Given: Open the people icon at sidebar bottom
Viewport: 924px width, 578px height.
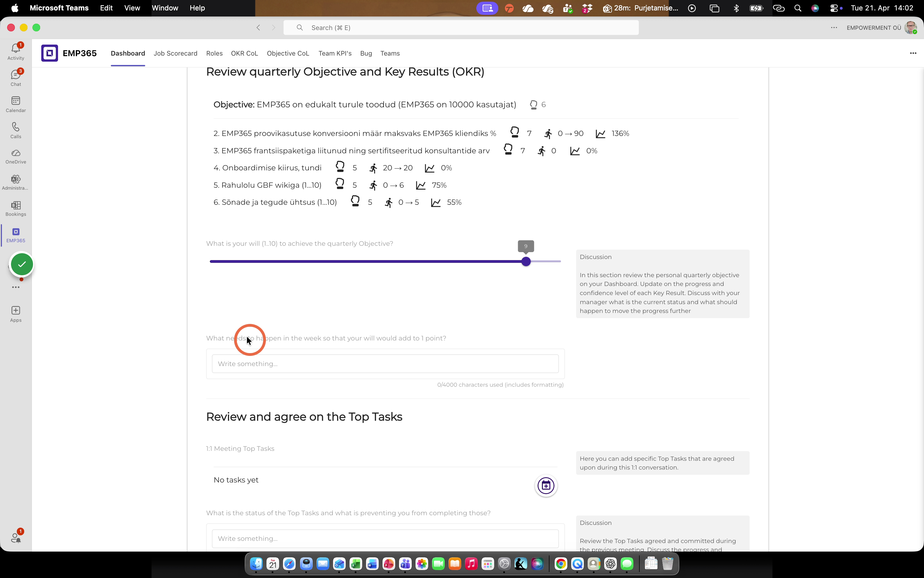Looking at the screenshot, I should pyautogui.click(x=16, y=537).
